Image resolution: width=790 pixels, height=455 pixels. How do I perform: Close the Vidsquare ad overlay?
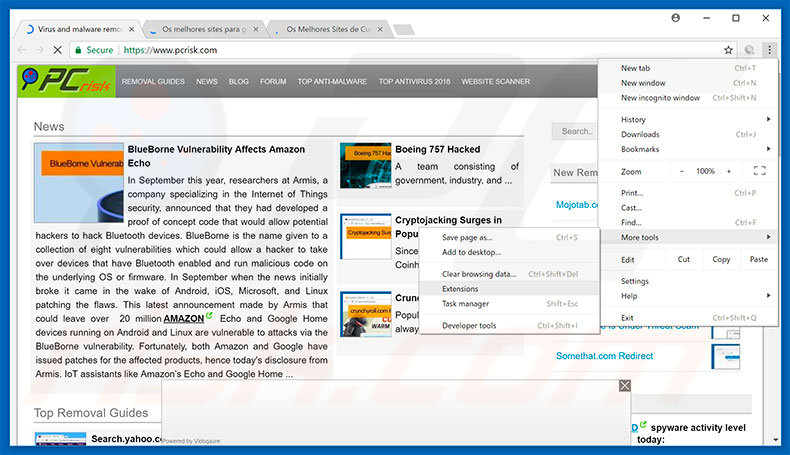pyautogui.click(x=625, y=385)
